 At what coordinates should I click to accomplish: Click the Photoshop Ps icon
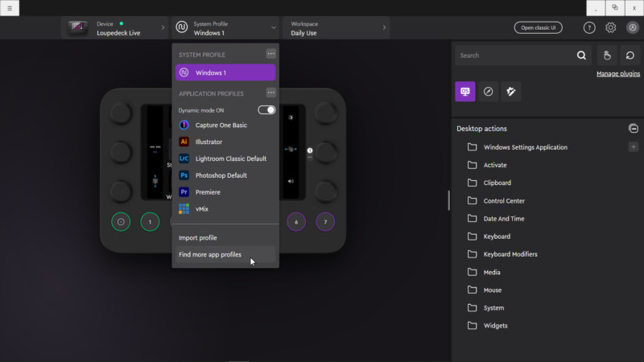[184, 175]
